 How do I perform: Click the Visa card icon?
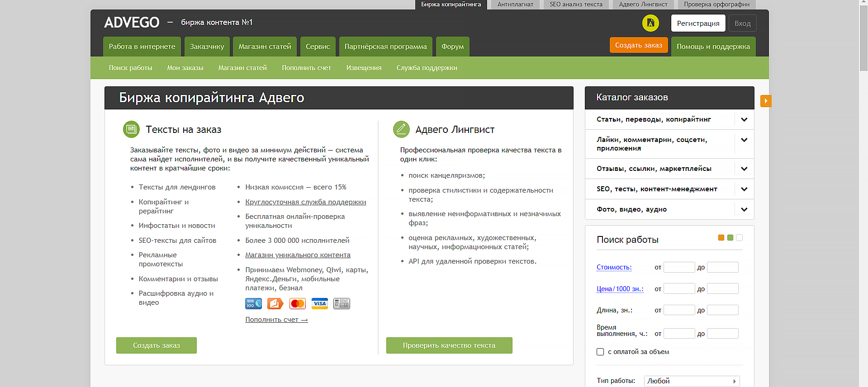point(319,304)
